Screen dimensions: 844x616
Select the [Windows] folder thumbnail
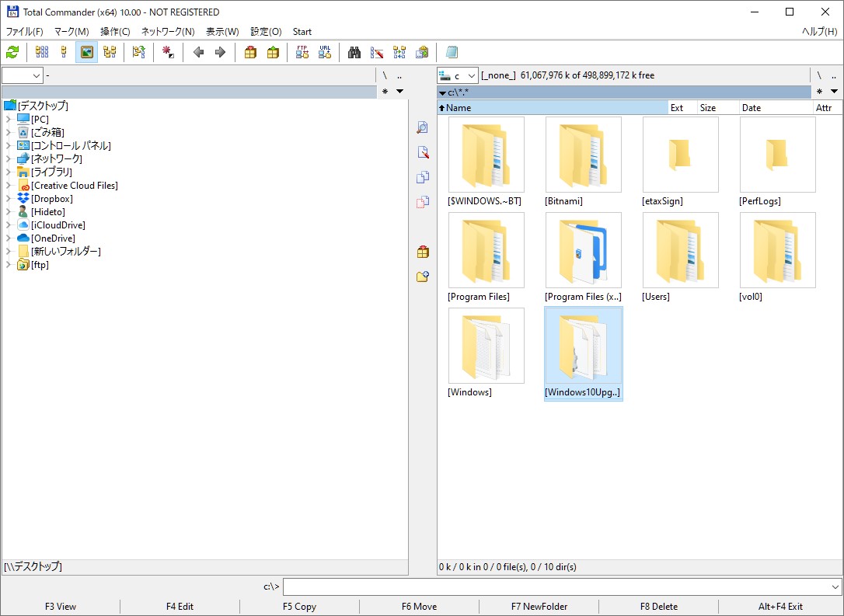tap(486, 346)
